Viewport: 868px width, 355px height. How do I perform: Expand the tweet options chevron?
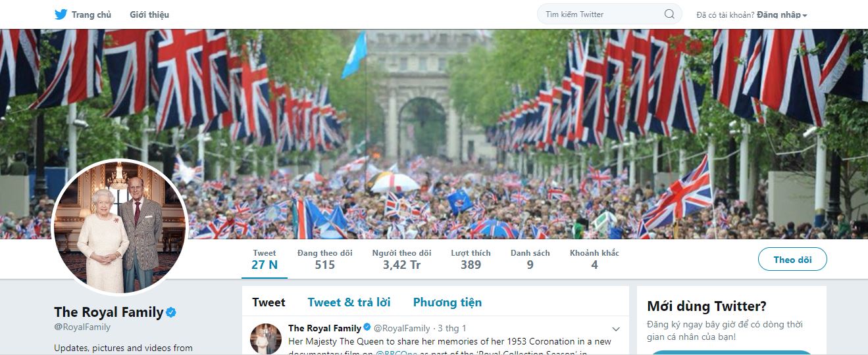[x=616, y=329]
